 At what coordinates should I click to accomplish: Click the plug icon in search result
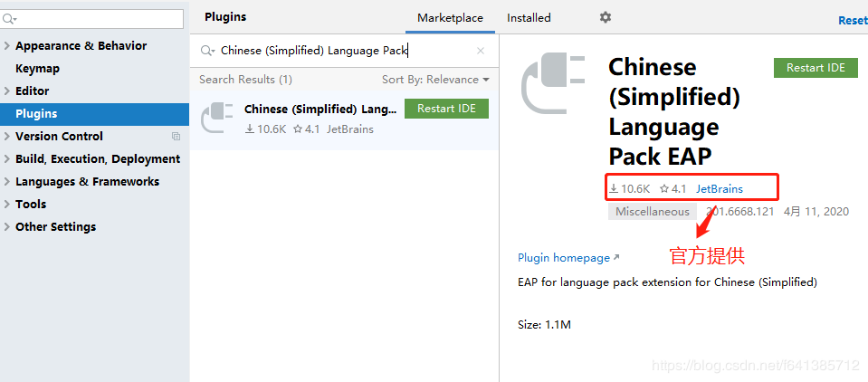click(217, 118)
